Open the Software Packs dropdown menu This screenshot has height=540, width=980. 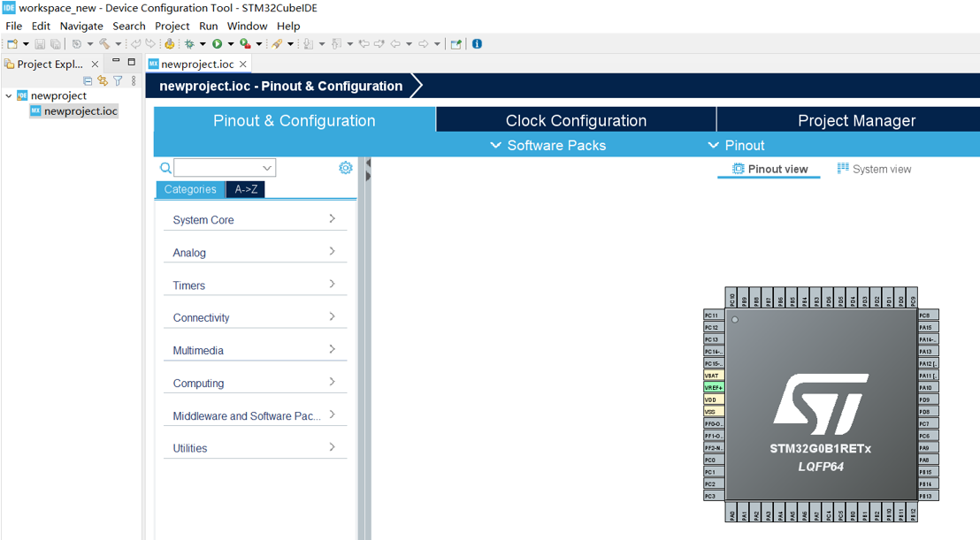click(x=548, y=146)
